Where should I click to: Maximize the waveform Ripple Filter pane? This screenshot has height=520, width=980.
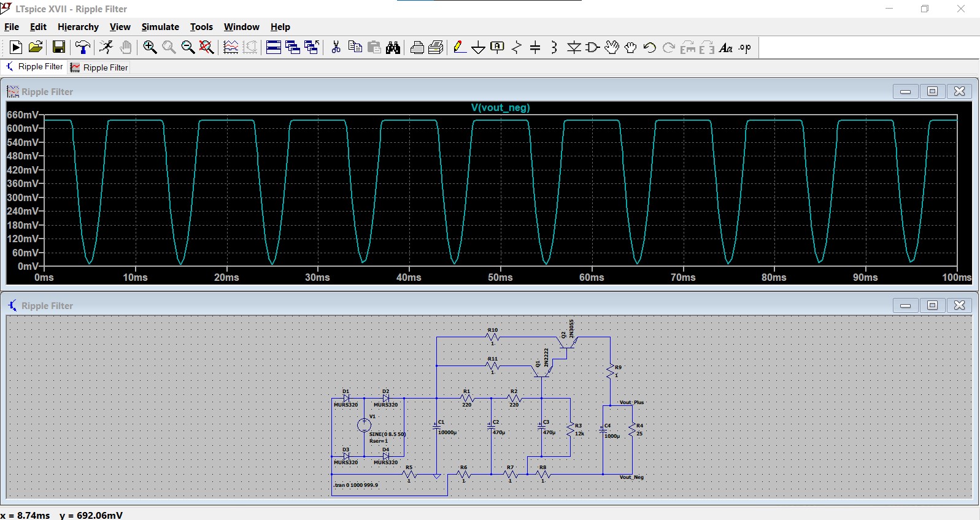[x=932, y=91]
